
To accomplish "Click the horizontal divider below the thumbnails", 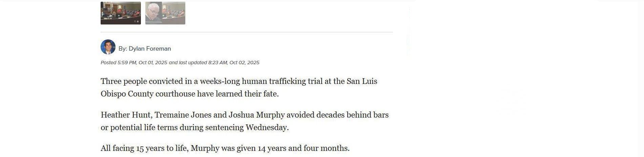I will [247, 32].
